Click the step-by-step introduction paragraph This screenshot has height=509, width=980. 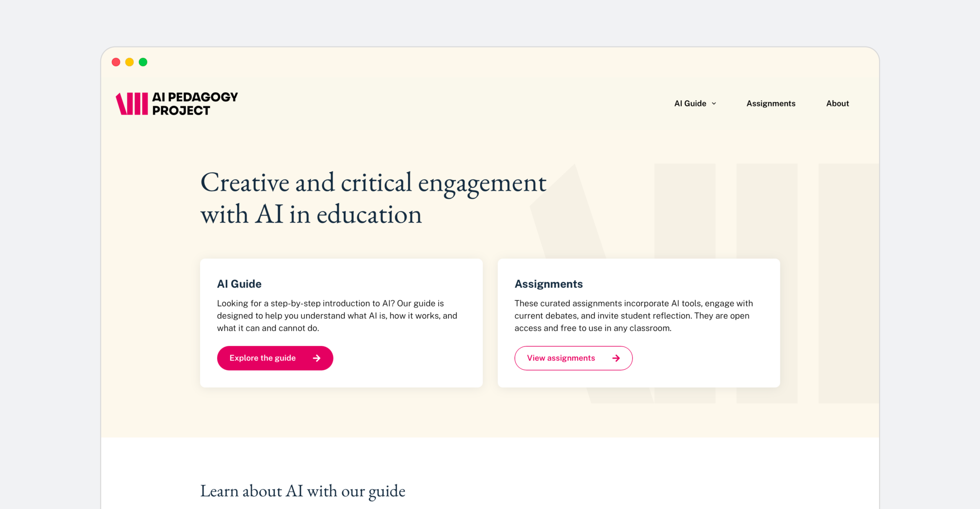(x=337, y=316)
